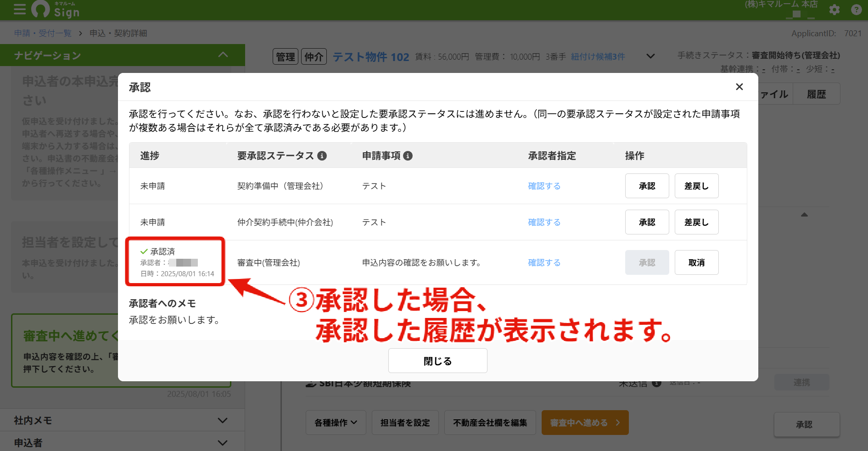The image size is (868, 451).
Task: Collapse the ナビゲーション panel chevron
Action: tap(223, 55)
